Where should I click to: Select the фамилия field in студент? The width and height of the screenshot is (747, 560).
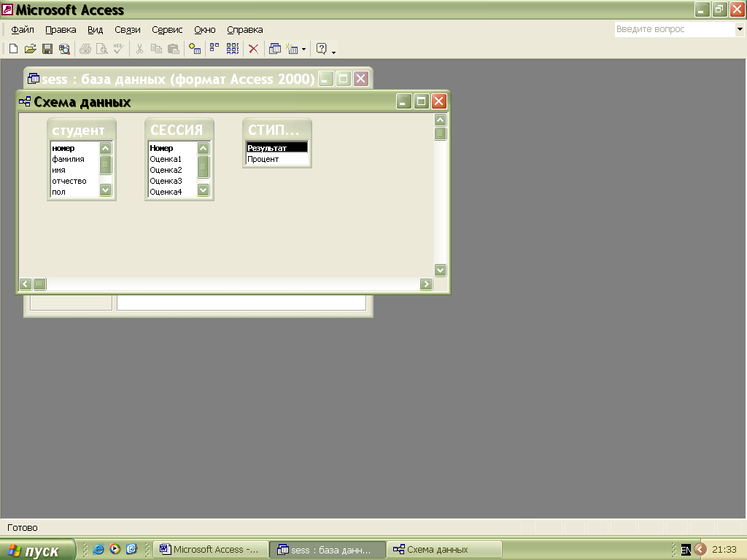pyautogui.click(x=75, y=159)
